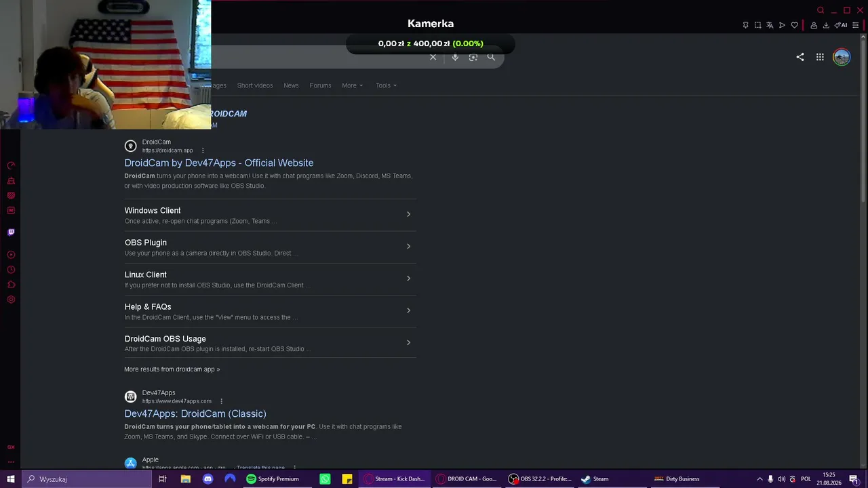This screenshot has height=488, width=868.
Task: Open the volume icon in system tray
Action: coord(781,479)
